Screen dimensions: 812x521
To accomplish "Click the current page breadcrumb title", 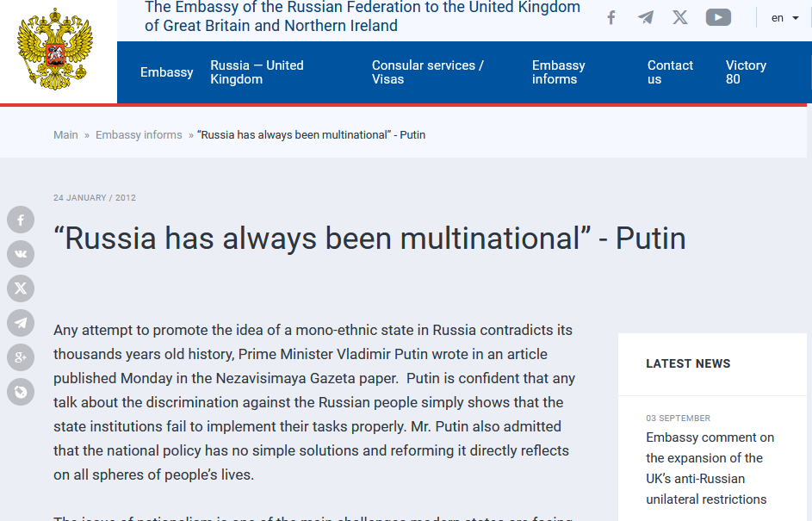I will point(311,134).
